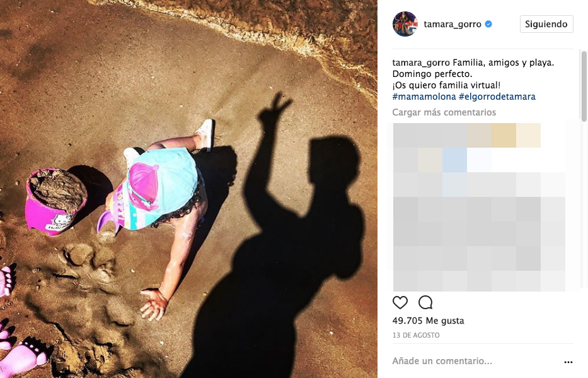
Task: Open tamara_gorro username in the header
Action: coord(453,24)
